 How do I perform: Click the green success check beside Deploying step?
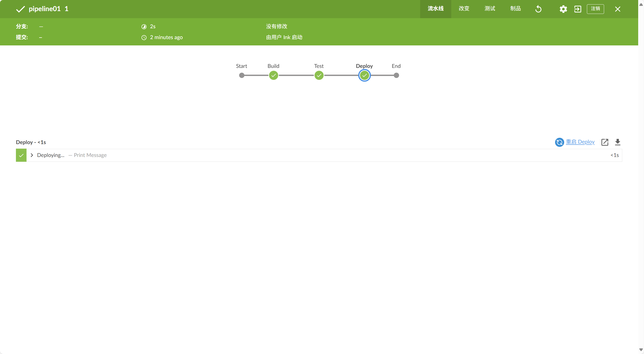tap(21, 155)
